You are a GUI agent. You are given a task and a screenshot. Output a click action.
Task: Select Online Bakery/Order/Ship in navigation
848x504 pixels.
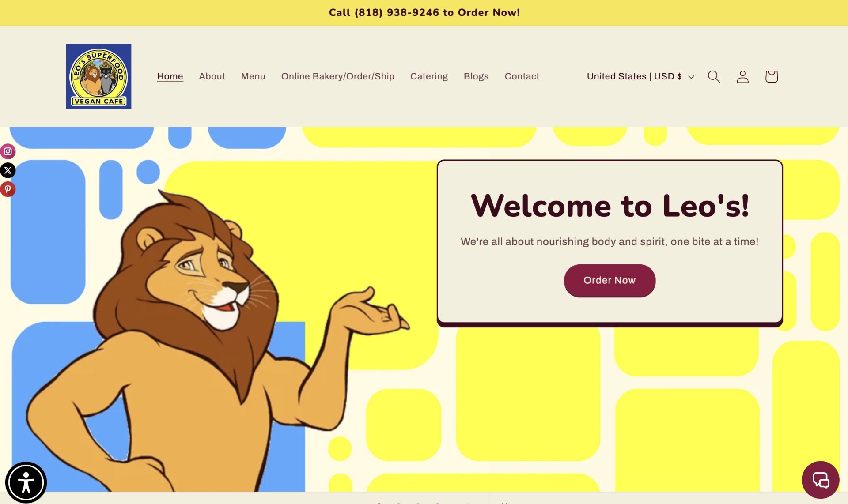(338, 76)
